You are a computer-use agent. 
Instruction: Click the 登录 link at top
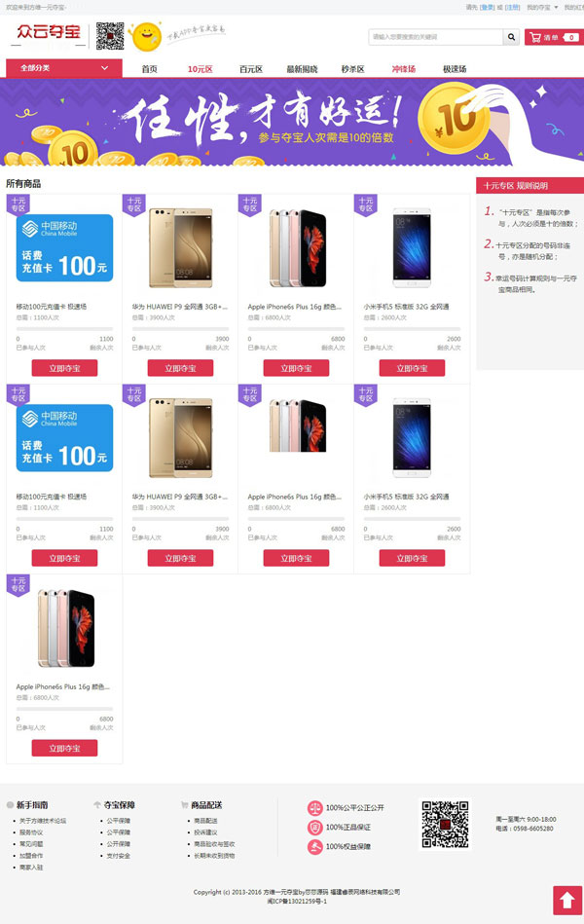click(x=487, y=8)
